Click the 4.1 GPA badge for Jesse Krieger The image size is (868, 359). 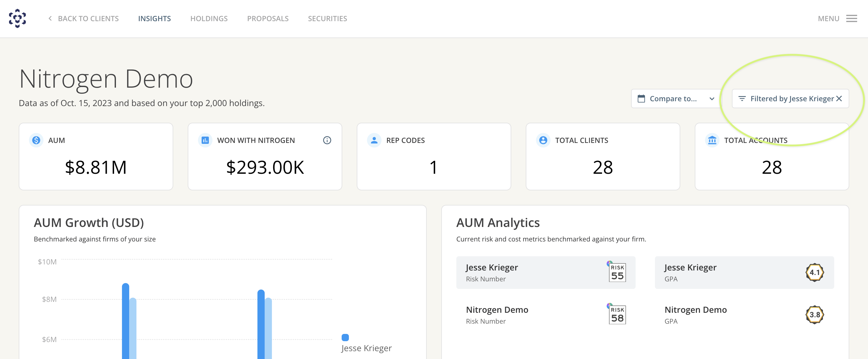[x=815, y=272]
